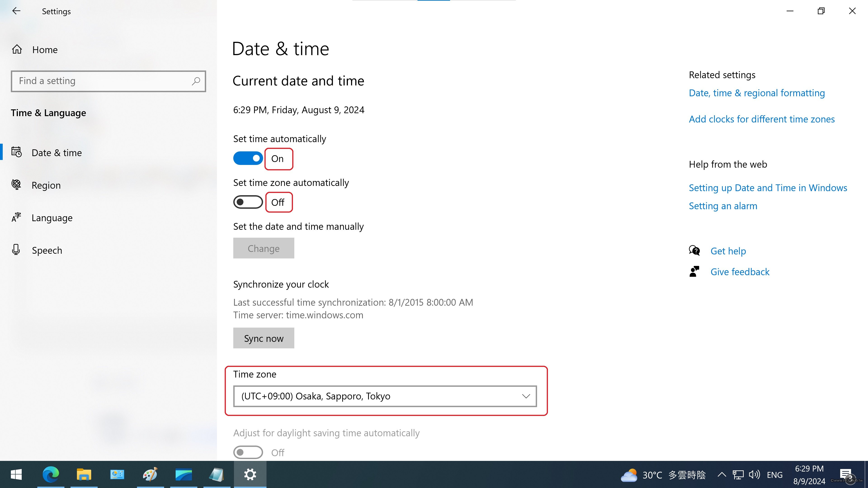
Task: Enable Set time zone automatically
Action: click(248, 202)
